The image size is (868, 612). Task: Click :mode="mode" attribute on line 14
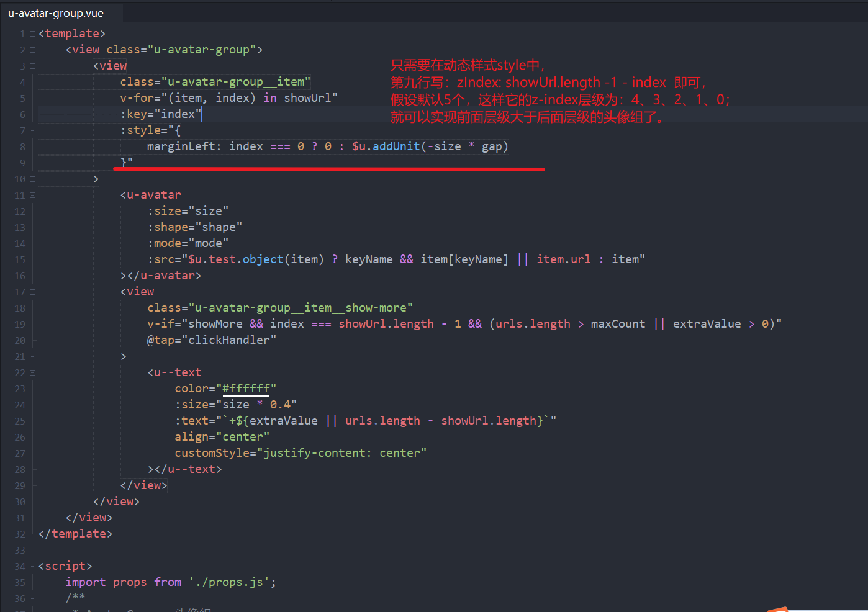[x=188, y=243]
